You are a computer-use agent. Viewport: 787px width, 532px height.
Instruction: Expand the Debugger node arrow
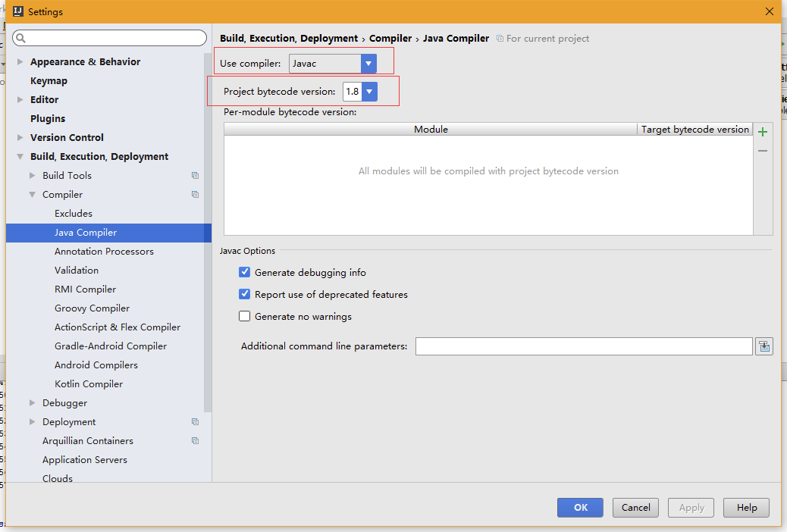pyautogui.click(x=32, y=403)
